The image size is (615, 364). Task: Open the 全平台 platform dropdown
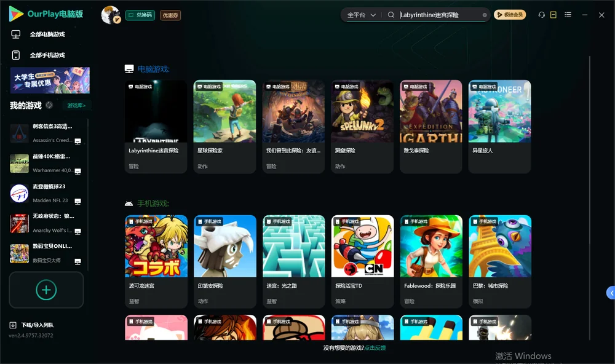(361, 15)
